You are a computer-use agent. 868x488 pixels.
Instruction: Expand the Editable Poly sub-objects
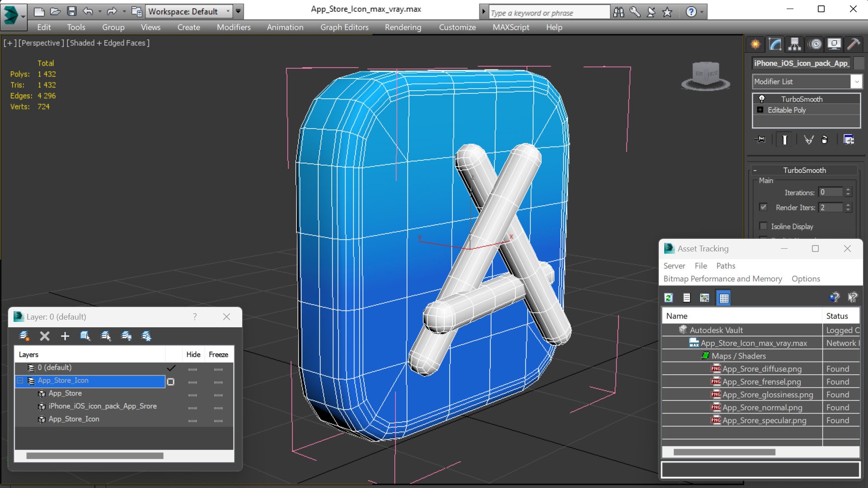760,110
